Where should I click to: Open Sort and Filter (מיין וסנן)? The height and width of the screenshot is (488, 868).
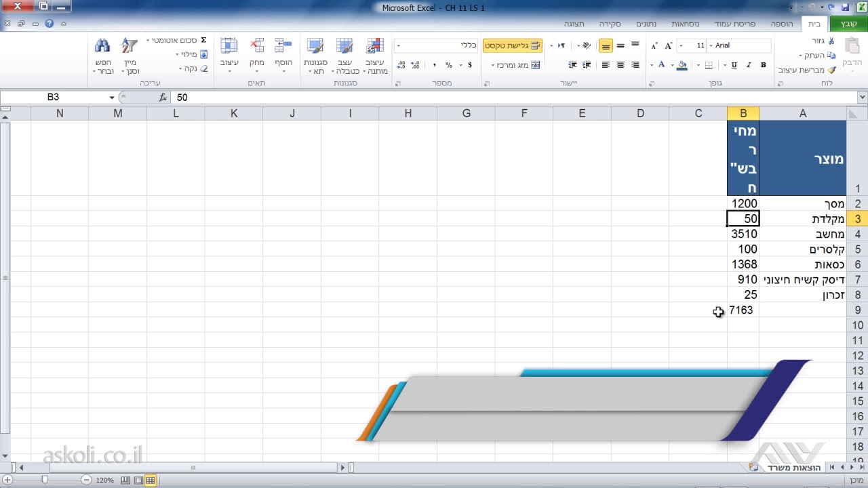130,56
